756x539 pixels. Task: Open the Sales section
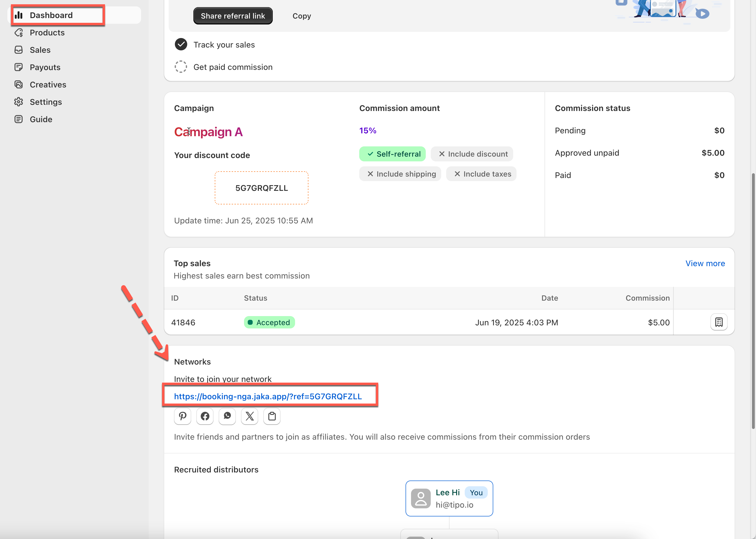[x=40, y=50]
